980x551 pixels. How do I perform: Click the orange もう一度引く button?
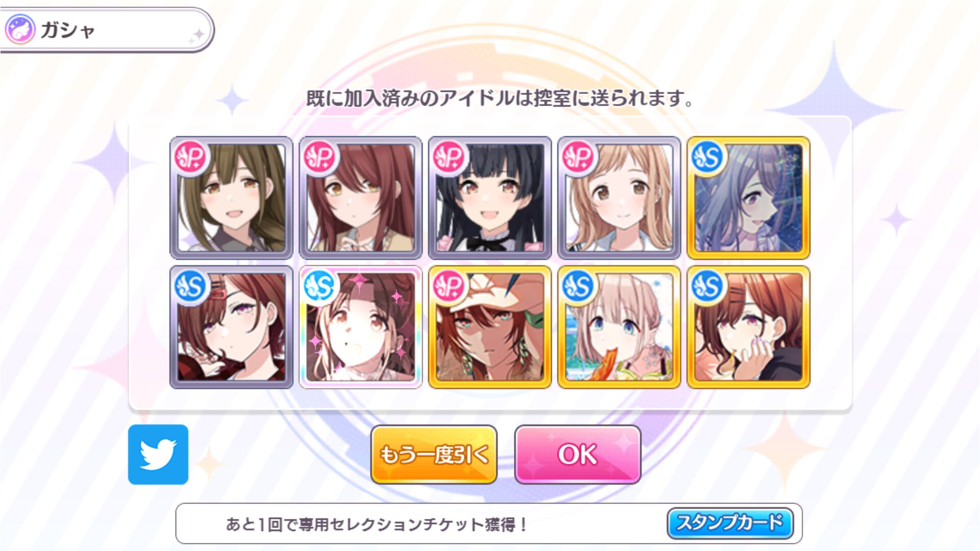(434, 454)
